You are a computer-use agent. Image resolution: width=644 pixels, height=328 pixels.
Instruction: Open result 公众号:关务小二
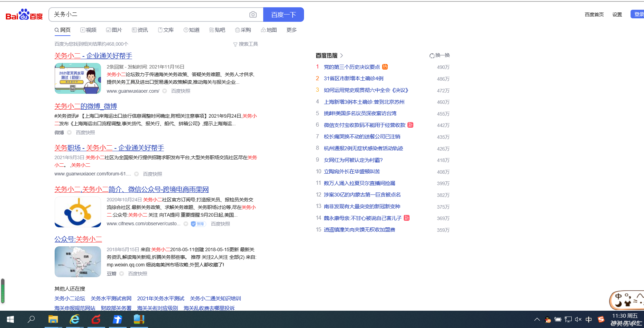pos(78,239)
